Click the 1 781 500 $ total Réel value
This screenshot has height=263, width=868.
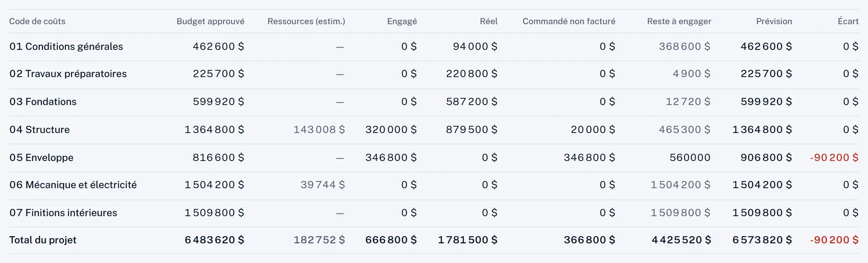click(x=468, y=240)
